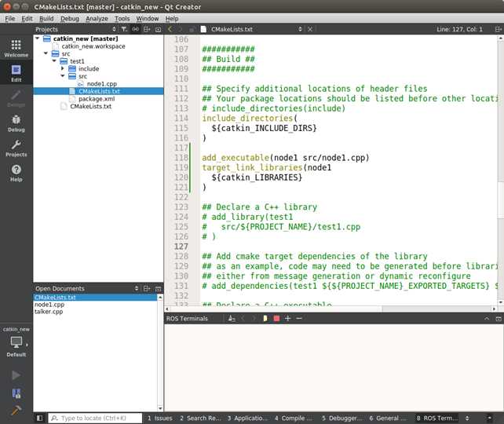504x424 pixels.
Task: Click the editor horizontal scrollbar
Action: (331, 309)
